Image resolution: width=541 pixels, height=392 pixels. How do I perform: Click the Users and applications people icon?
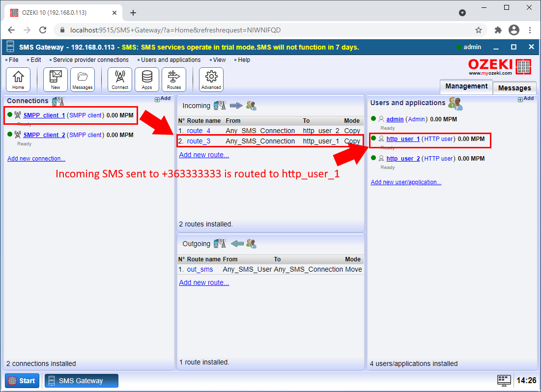(456, 103)
